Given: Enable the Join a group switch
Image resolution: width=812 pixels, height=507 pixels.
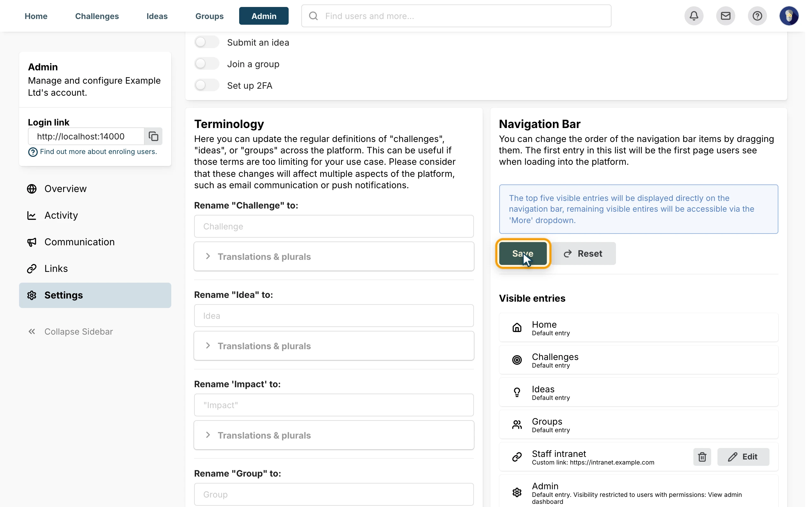Looking at the screenshot, I should click(207, 64).
